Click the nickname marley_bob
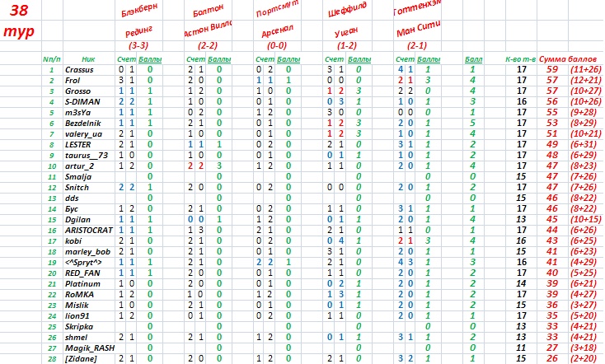 pyautogui.click(x=87, y=251)
